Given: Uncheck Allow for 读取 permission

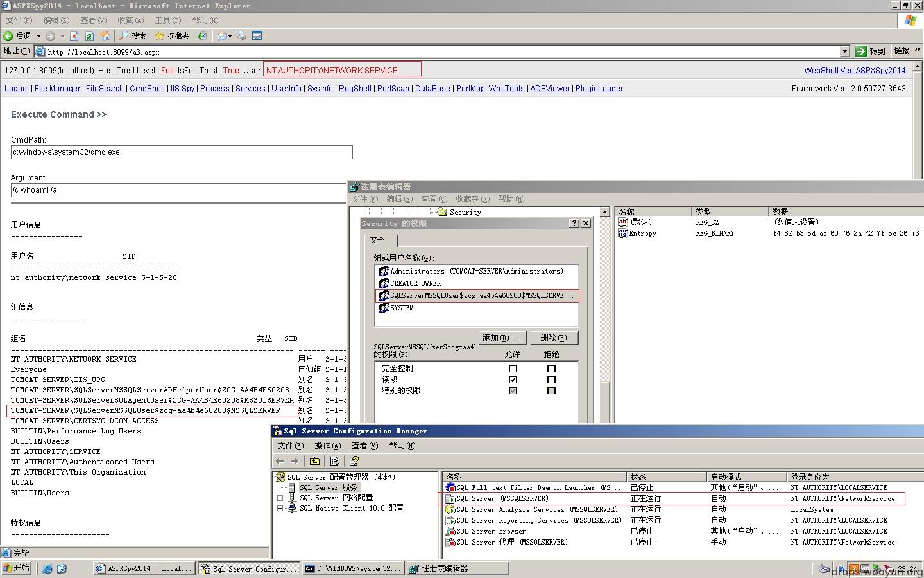Looking at the screenshot, I should [513, 380].
